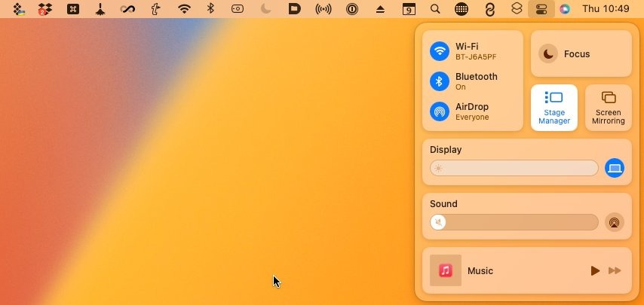Open AirPlay audio output options

[615, 222]
